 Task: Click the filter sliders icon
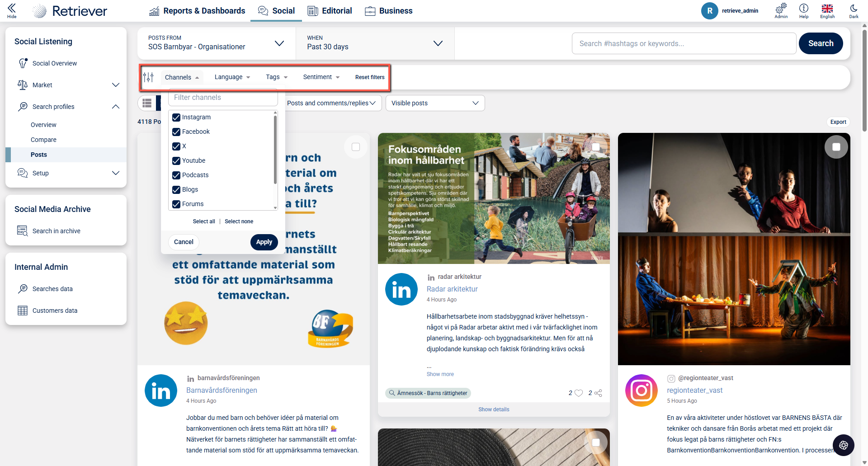point(148,77)
